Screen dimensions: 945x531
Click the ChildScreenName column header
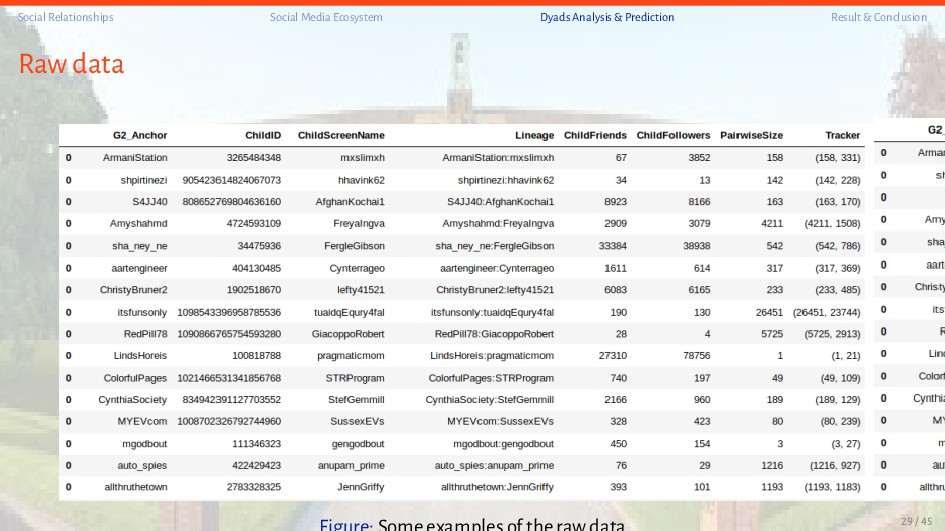tap(341, 135)
